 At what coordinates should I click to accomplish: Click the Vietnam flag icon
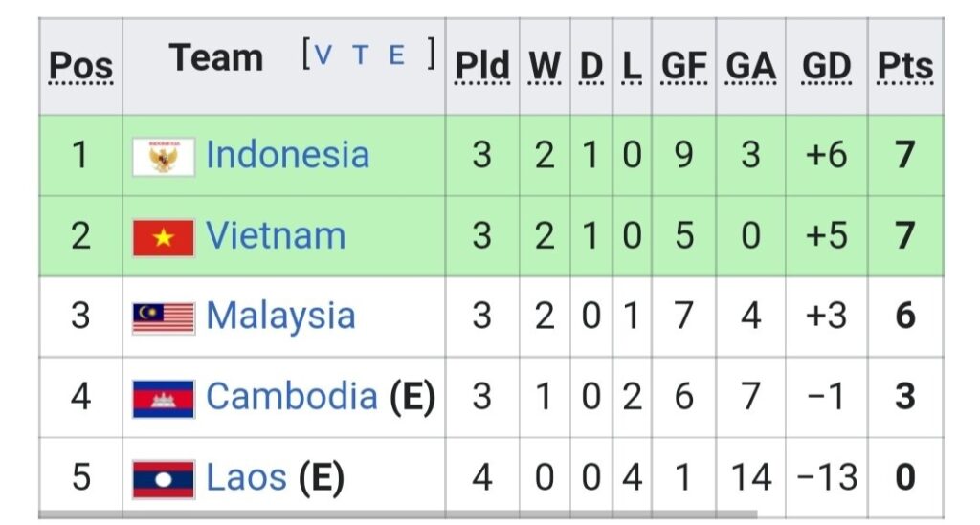(164, 237)
